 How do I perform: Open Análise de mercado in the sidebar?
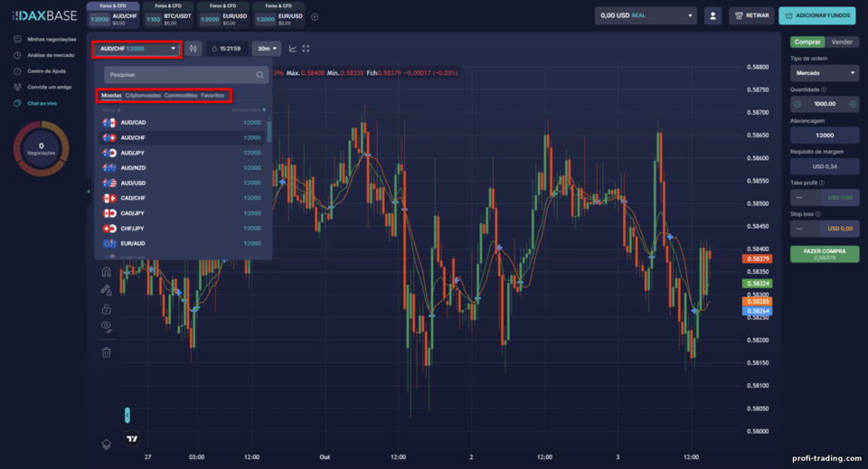tap(51, 55)
